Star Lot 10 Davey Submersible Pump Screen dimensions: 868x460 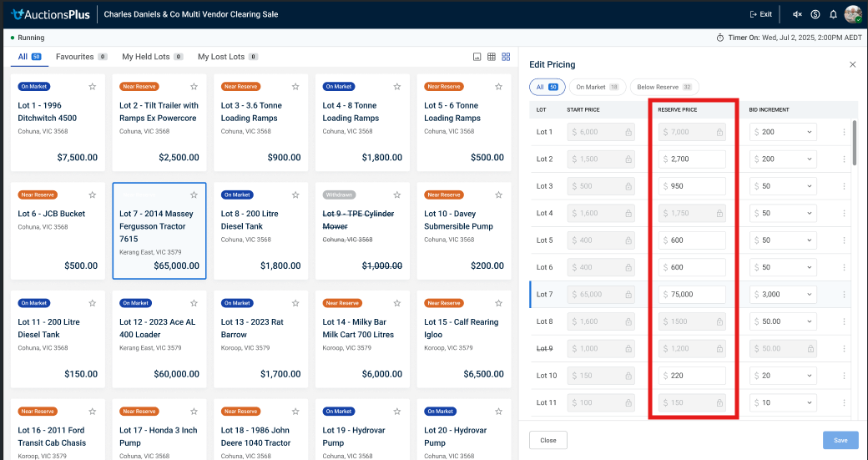(x=498, y=195)
